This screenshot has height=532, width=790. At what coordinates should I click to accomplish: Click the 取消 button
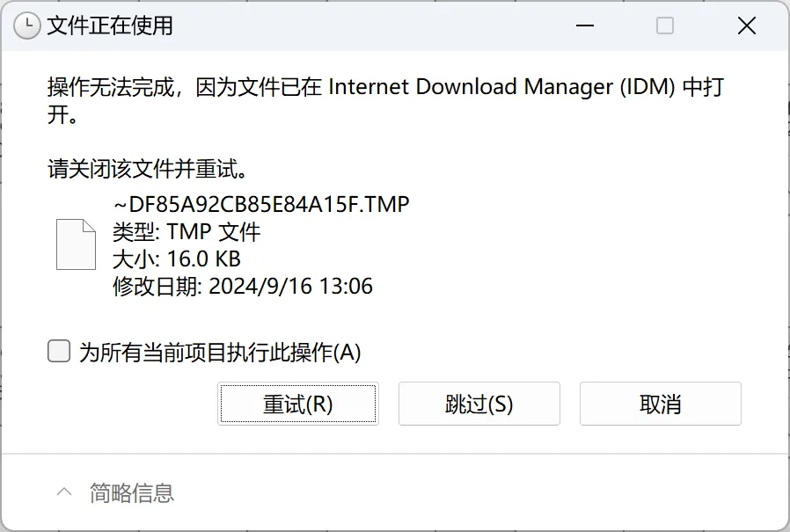click(x=661, y=404)
